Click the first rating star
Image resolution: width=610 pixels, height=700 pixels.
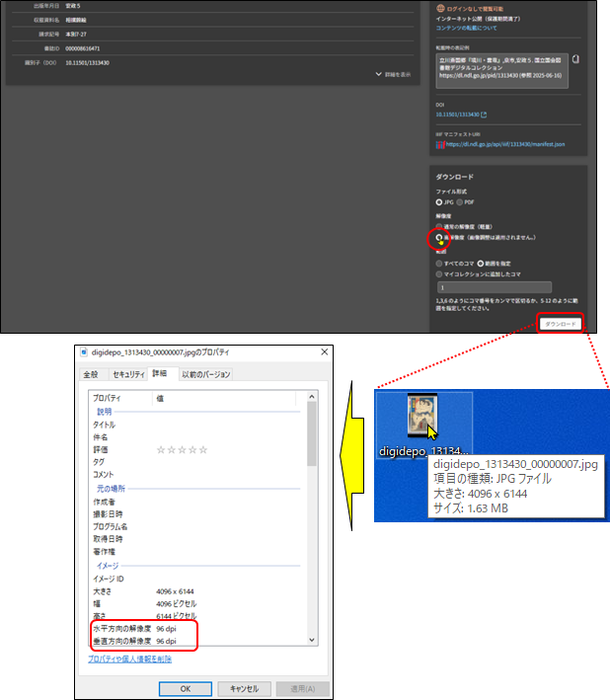(x=161, y=450)
